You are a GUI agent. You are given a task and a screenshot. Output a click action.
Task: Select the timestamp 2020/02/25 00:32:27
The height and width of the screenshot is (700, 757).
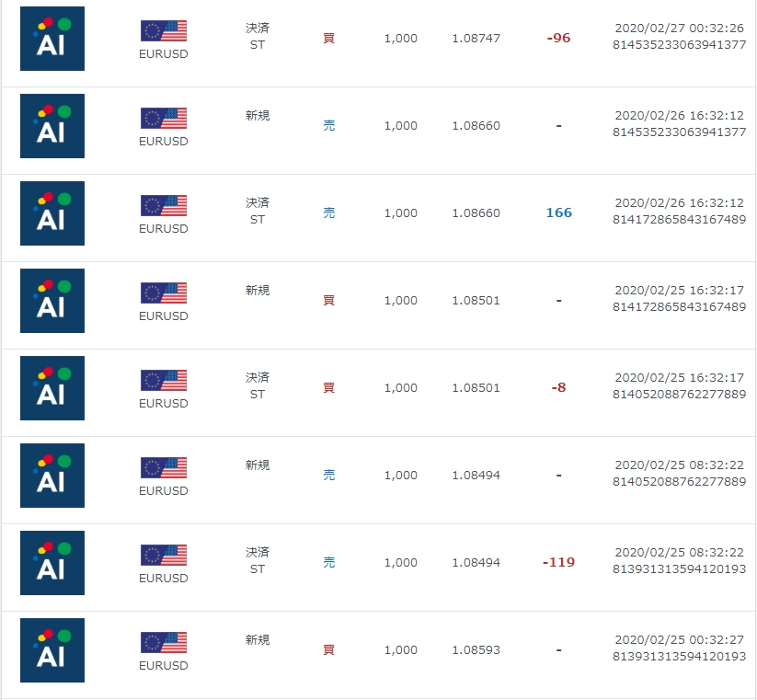point(679,639)
